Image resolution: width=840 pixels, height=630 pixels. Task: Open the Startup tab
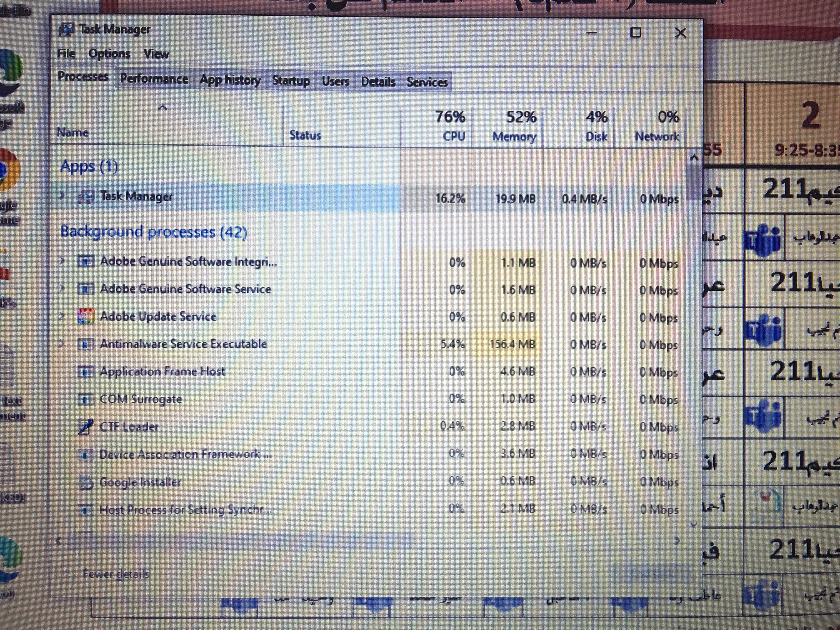tap(291, 81)
